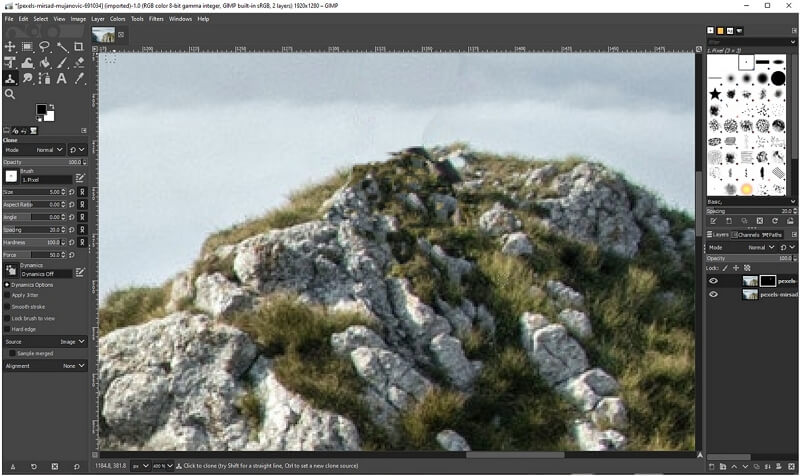800x476 pixels.
Task: Click the brush Spacing field in Brushes panel
Action: [751, 211]
